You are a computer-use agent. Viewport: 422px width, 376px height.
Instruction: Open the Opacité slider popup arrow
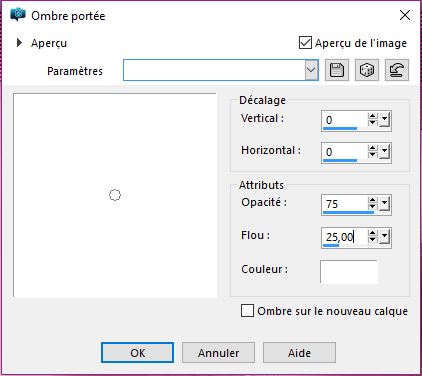pos(384,204)
